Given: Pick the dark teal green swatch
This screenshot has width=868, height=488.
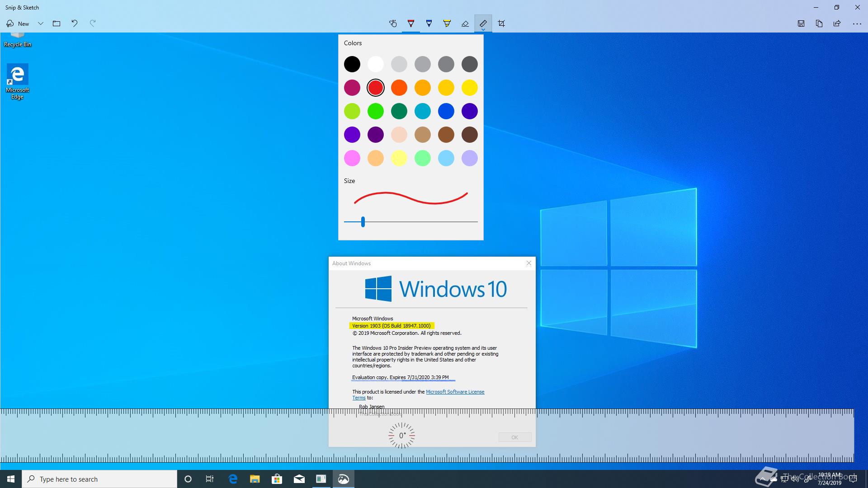Looking at the screenshot, I should [x=399, y=111].
